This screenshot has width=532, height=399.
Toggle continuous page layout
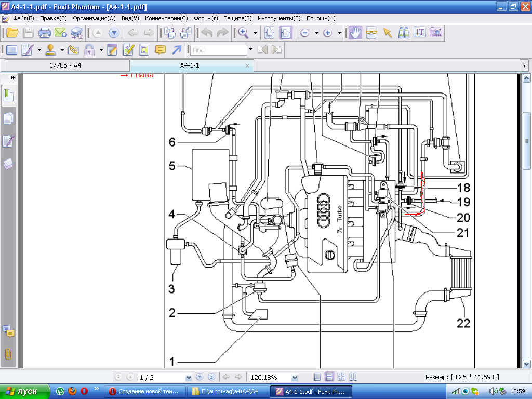point(329,377)
